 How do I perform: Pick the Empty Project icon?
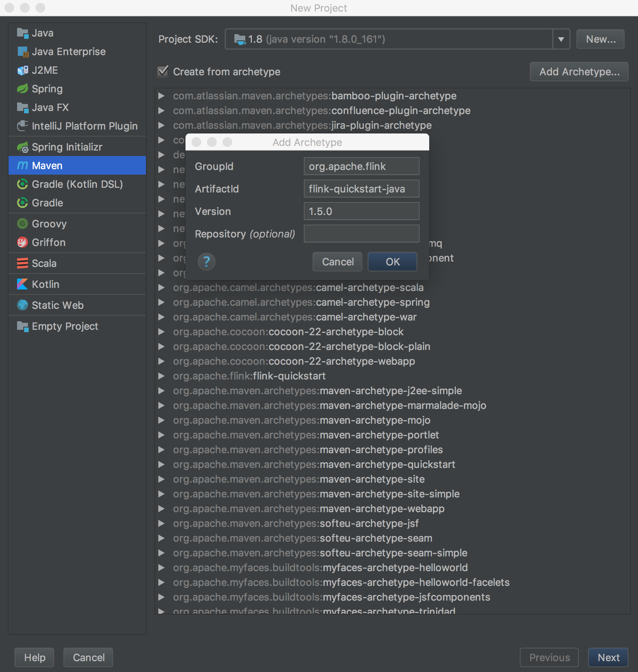tap(23, 326)
